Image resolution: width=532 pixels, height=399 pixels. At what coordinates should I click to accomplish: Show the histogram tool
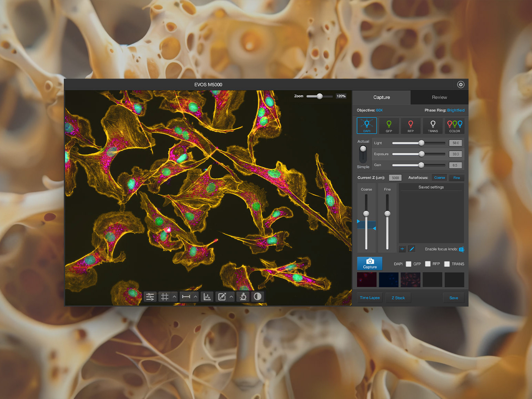click(x=207, y=297)
